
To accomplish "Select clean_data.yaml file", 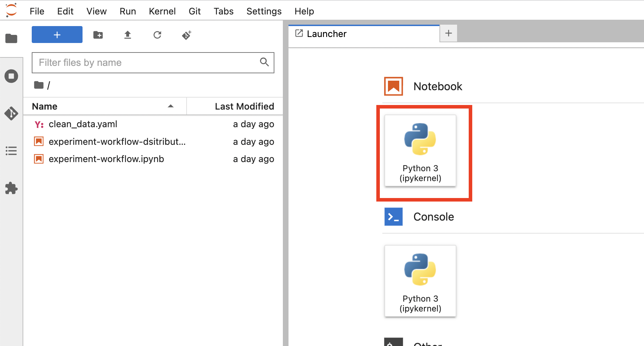I will point(83,124).
